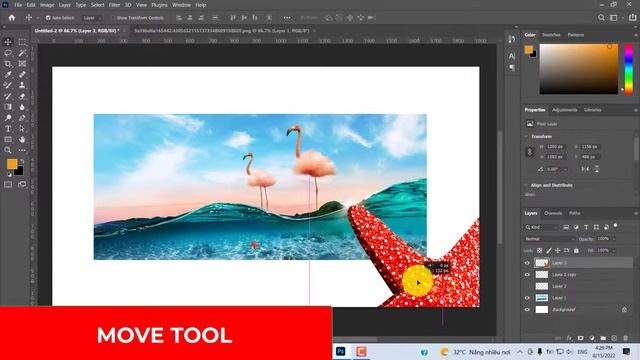The width and height of the screenshot is (640, 360).
Task: Select the Eyedropper tool
Action: point(8,74)
